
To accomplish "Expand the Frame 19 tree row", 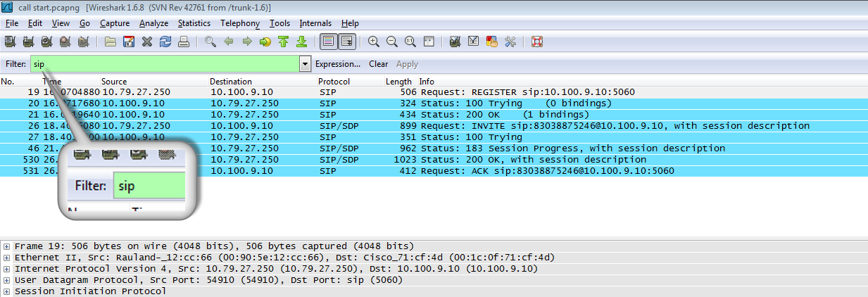I will (6, 246).
